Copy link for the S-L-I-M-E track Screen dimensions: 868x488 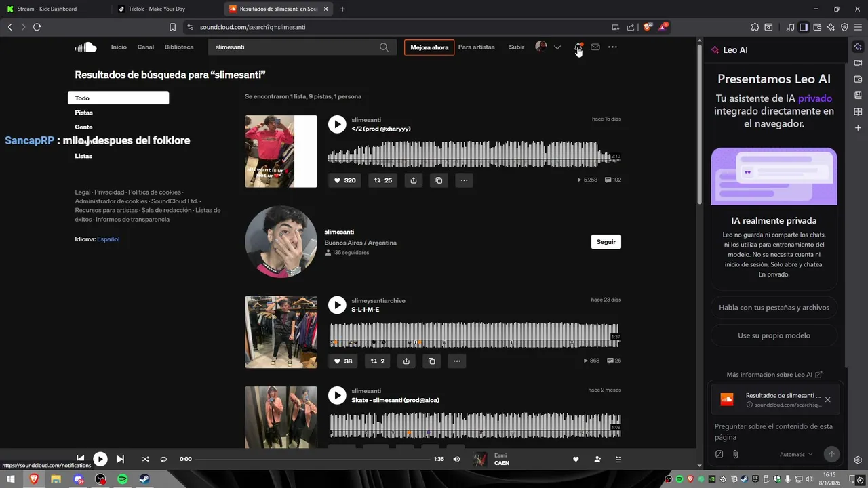tap(431, 361)
